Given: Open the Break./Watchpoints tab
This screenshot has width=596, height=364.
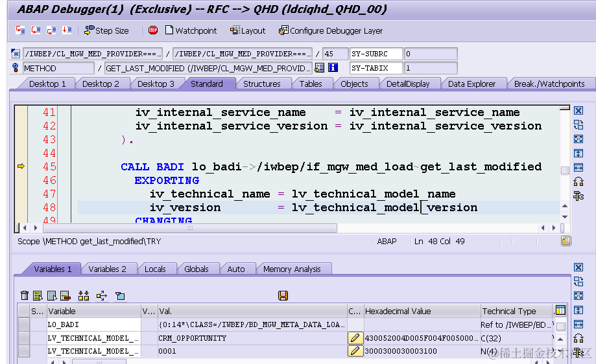Looking at the screenshot, I should tap(549, 84).
